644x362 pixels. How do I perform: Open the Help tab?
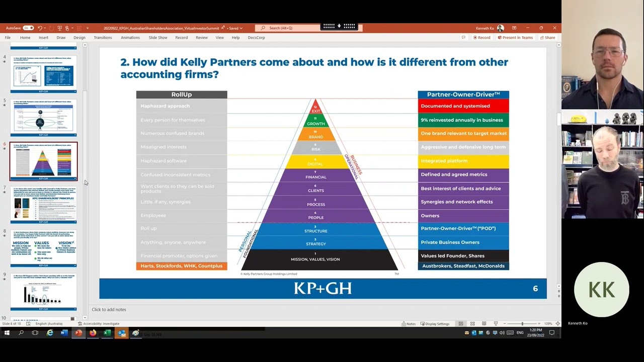(x=235, y=38)
